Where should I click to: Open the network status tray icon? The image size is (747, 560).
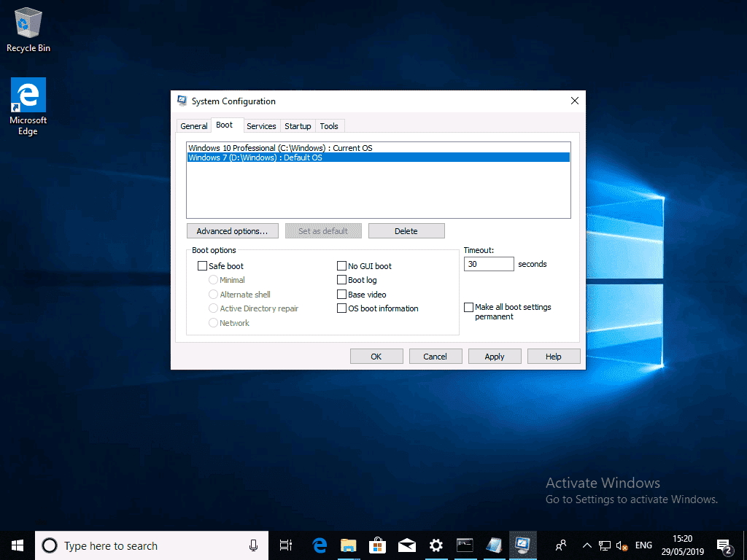605,545
